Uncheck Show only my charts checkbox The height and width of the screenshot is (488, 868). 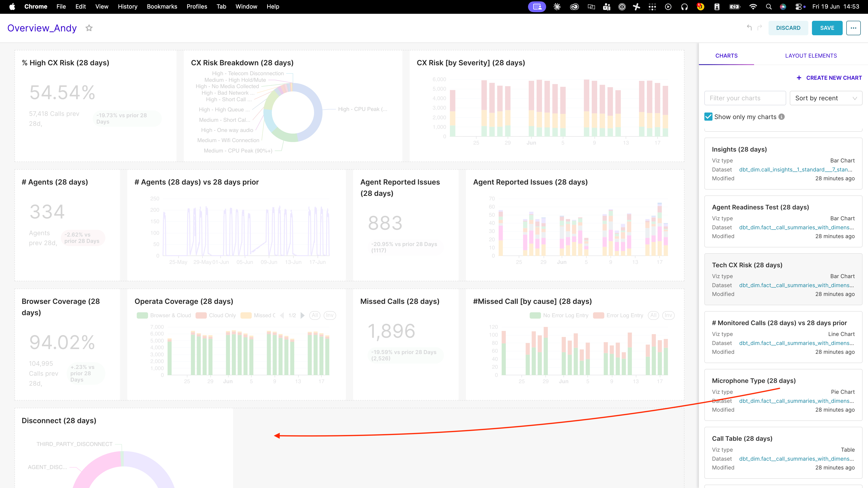pyautogui.click(x=708, y=117)
